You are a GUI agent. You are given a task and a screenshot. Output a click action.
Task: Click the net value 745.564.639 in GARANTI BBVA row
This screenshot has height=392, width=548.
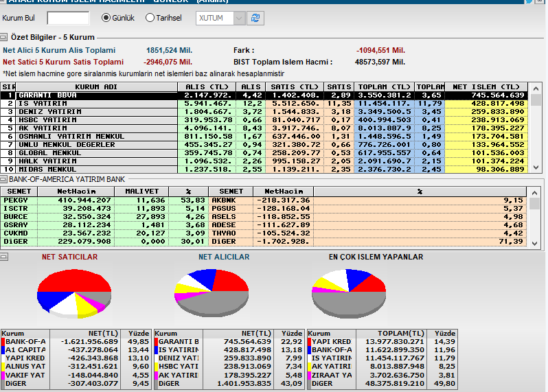tap(498, 95)
